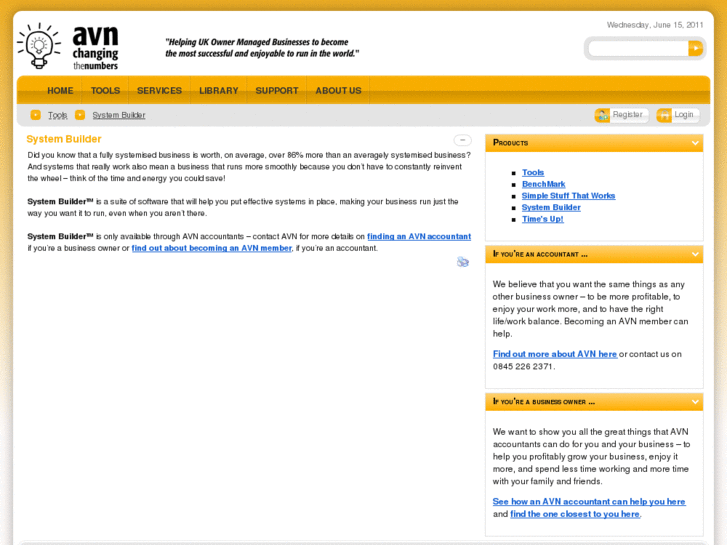
Task: Click the Login button text
Action: [x=683, y=114]
